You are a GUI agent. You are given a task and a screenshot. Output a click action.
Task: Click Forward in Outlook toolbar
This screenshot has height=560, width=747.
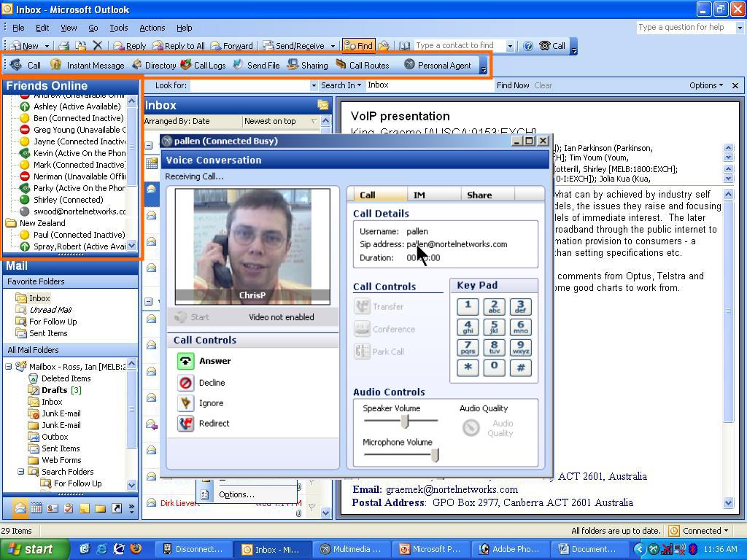click(x=232, y=46)
